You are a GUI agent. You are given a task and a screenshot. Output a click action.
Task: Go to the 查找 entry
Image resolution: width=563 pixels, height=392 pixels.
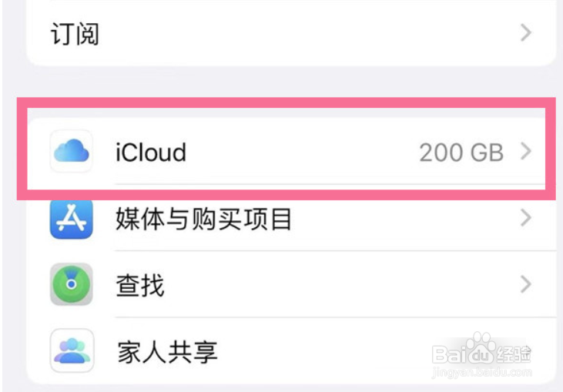pos(139,286)
